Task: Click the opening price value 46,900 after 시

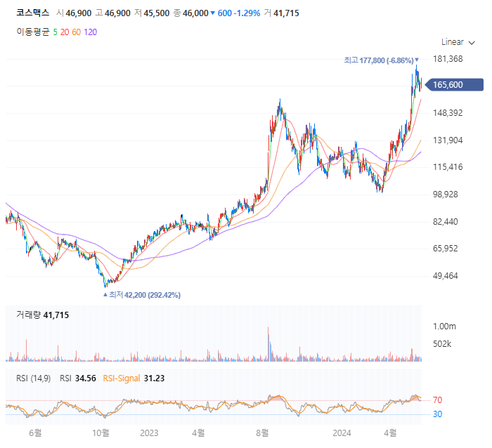Action: (79, 13)
